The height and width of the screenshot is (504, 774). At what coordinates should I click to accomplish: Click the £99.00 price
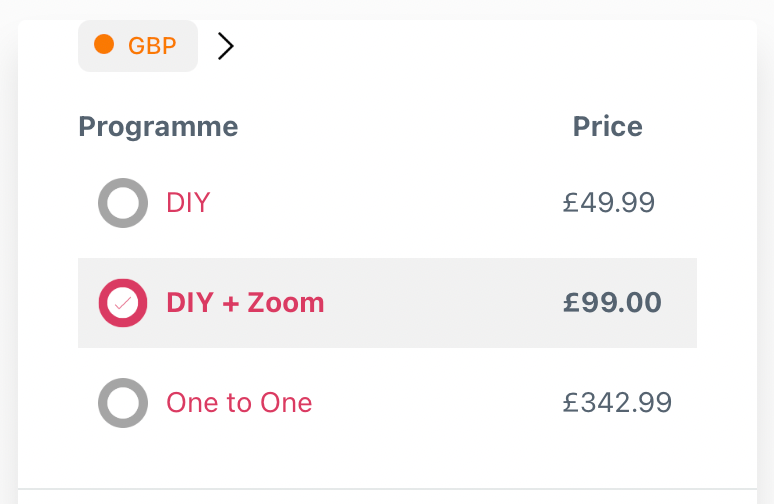point(612,303)
